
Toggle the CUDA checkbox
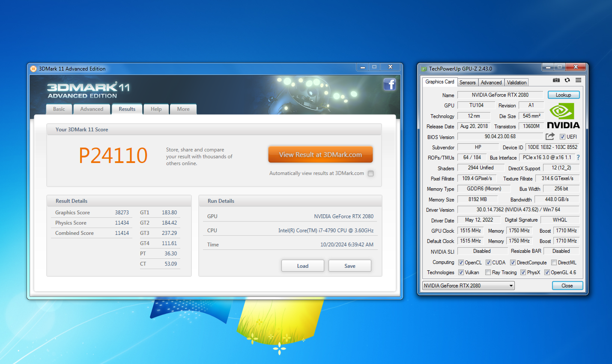click(x=488, y=263)
